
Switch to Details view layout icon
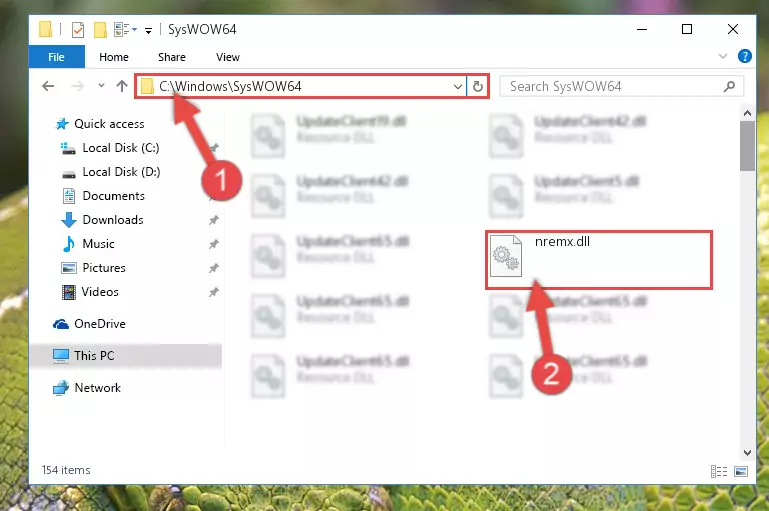718,471
